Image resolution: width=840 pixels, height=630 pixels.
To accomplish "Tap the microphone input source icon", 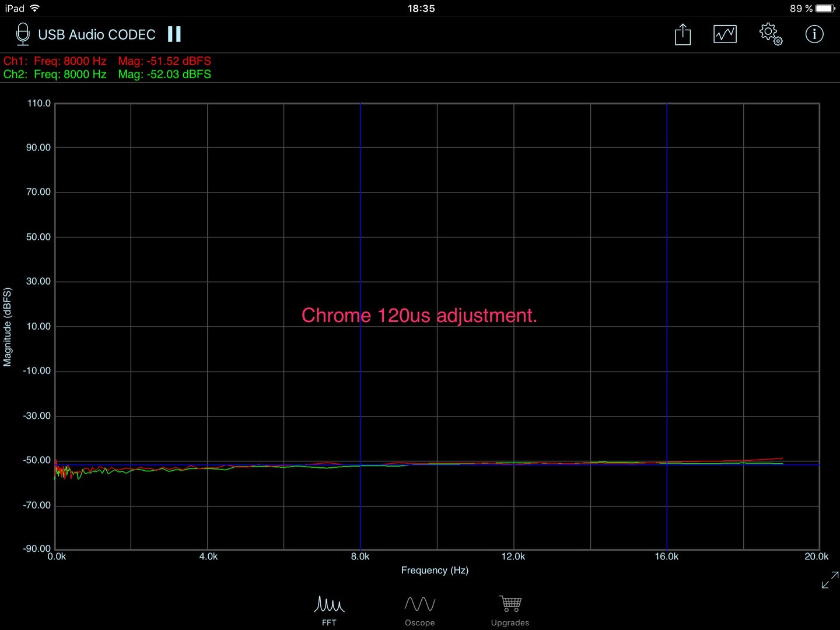I will tap(23, 34).
